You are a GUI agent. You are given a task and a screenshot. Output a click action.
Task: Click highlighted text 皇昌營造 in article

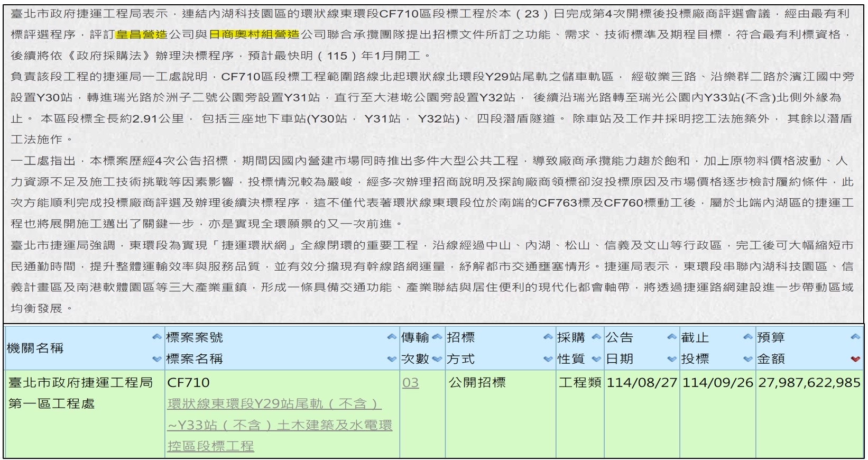coord(141,35)
